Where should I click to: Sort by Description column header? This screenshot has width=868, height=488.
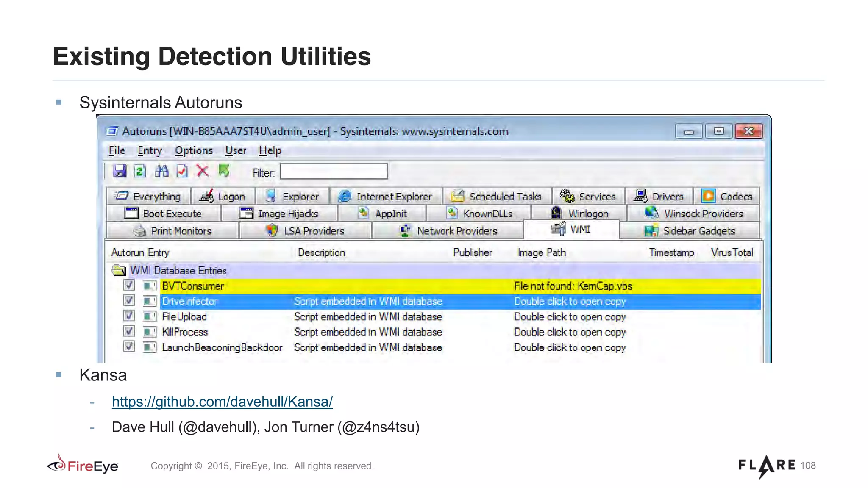(x=321, y=252)
